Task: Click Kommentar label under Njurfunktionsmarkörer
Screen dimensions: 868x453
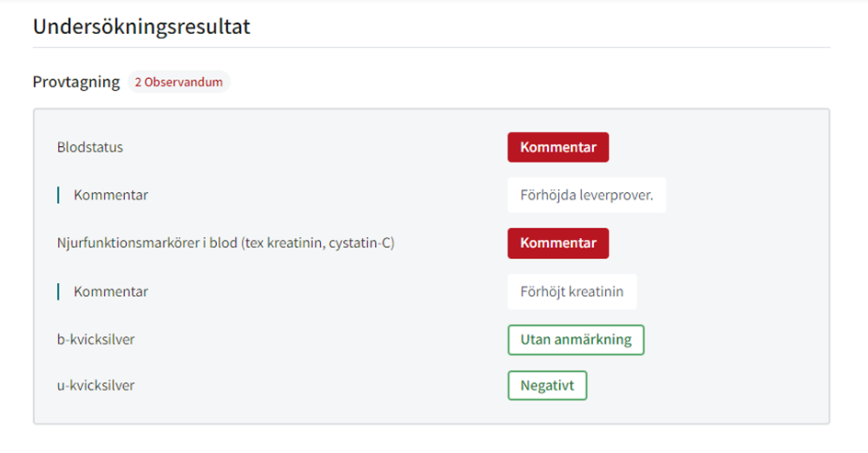Action: pos(110,291)
